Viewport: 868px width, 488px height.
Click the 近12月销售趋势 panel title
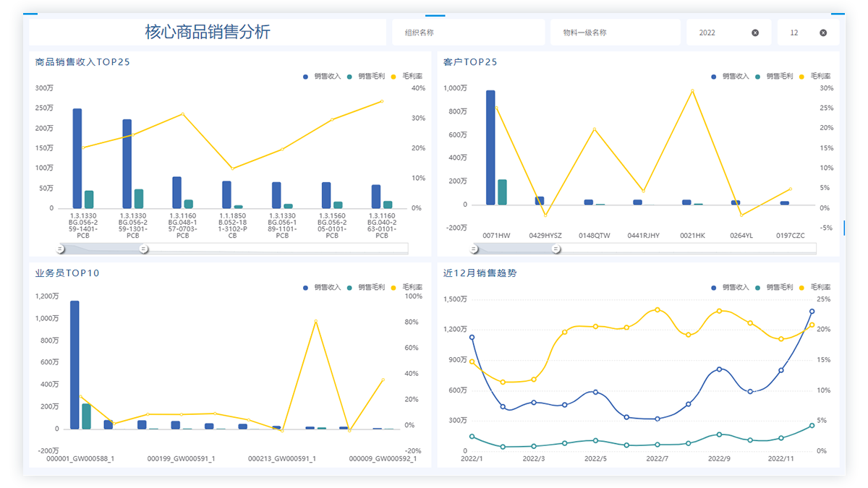pos(480,273)
